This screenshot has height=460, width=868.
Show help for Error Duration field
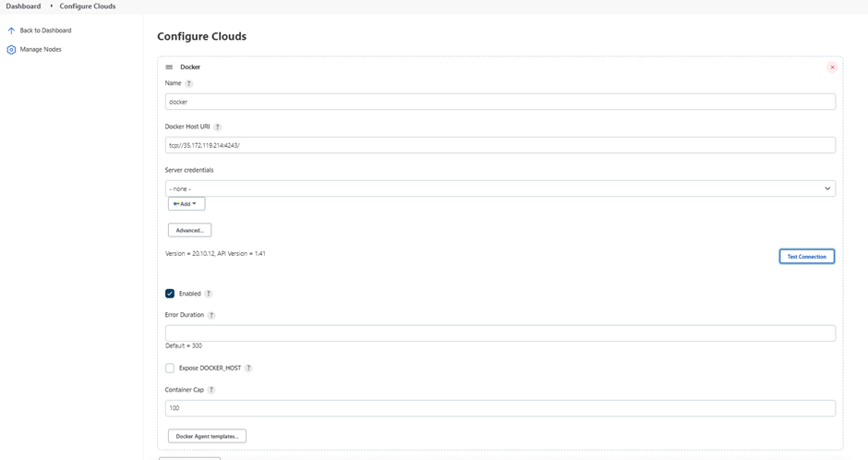coord(211,315)
